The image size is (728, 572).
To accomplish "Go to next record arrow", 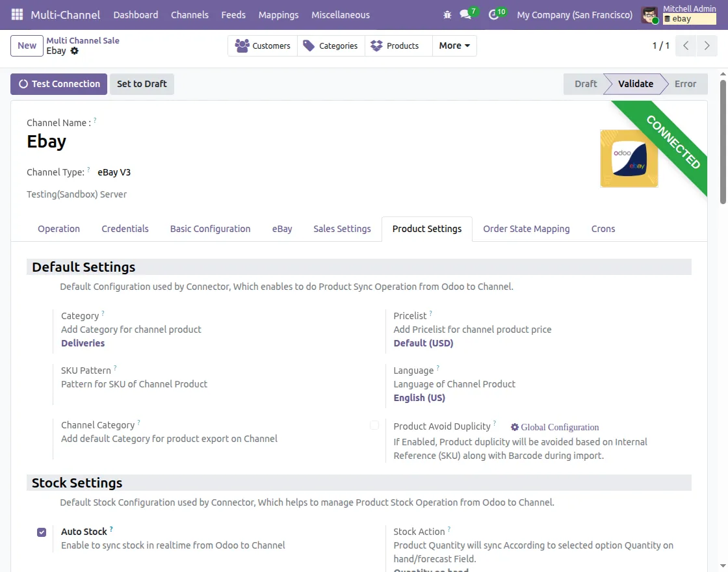I will (707, 45).
